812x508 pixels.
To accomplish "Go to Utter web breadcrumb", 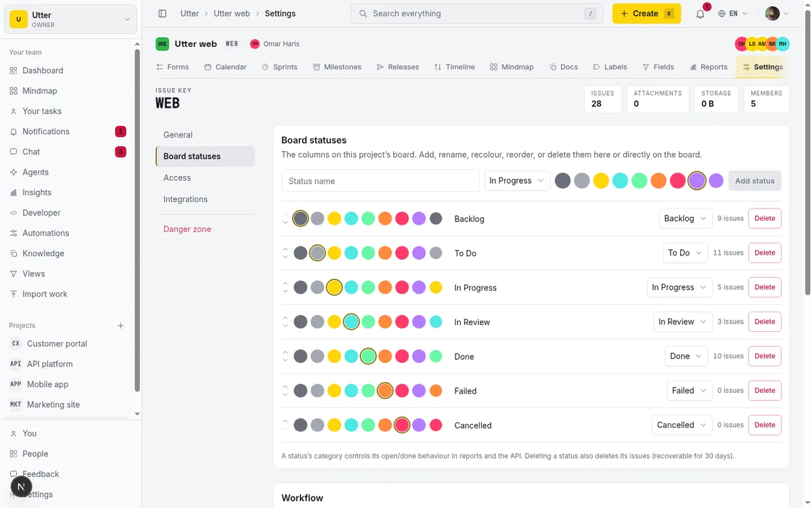I will (x=231, y=14).
